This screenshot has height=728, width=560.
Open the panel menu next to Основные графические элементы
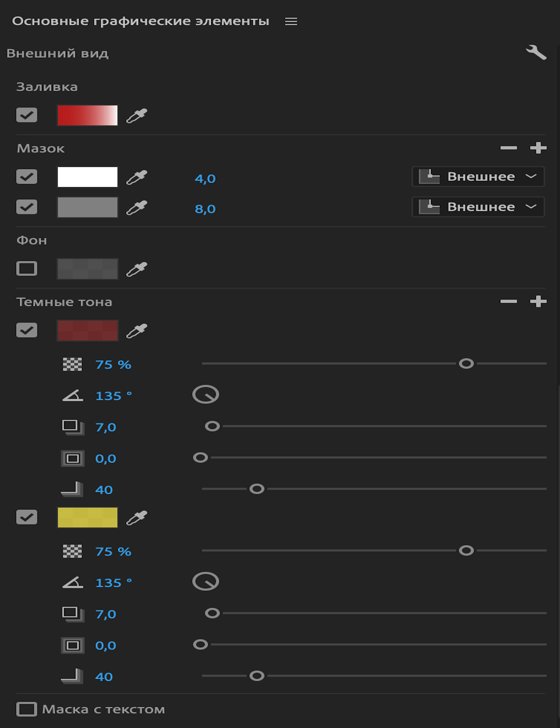tap(291, 21)
